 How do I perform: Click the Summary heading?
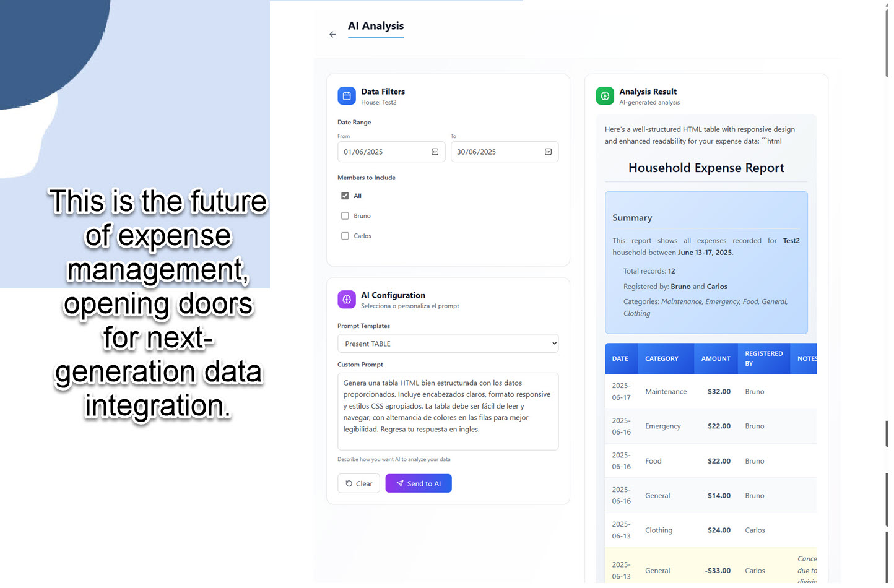(632, 218)
